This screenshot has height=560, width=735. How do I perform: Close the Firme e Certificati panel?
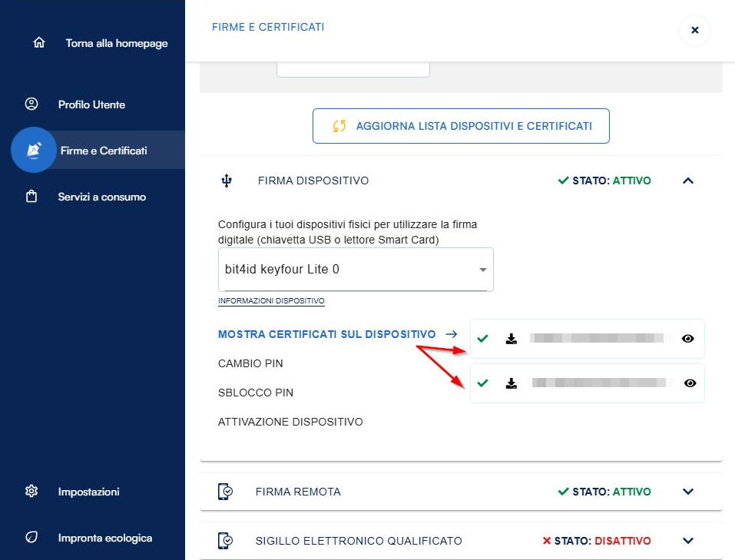pyautogui.click(x=695, y=30)
